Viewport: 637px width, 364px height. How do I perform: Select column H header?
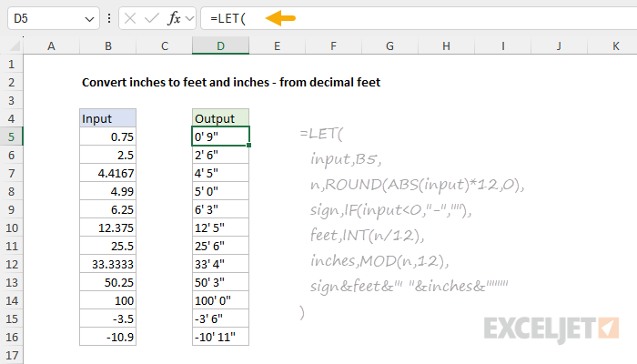tap(447, 45)
